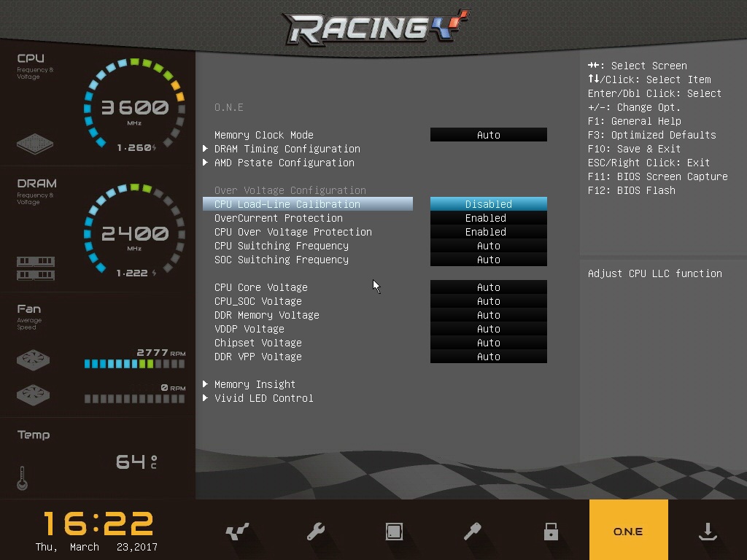Select the DDR Memory Voltage label
The height and width of the screenshot is (560, 747).
(x=267, y=315)
